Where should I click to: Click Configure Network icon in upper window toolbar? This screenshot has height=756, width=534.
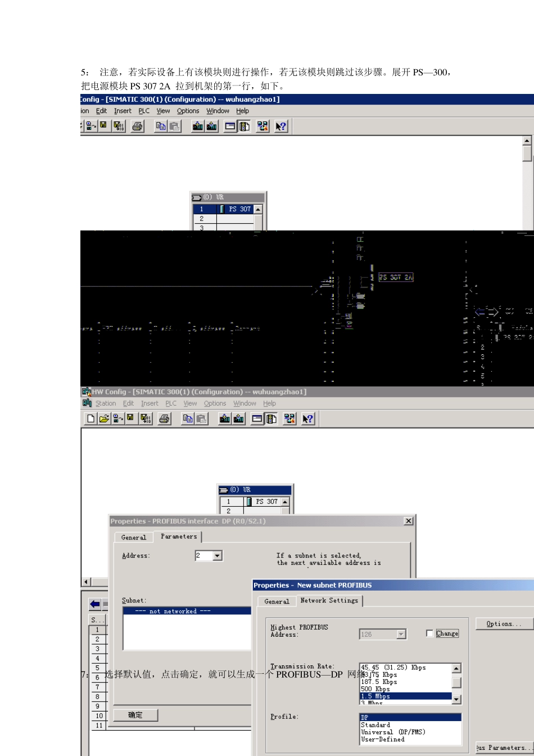click(263, 126)
